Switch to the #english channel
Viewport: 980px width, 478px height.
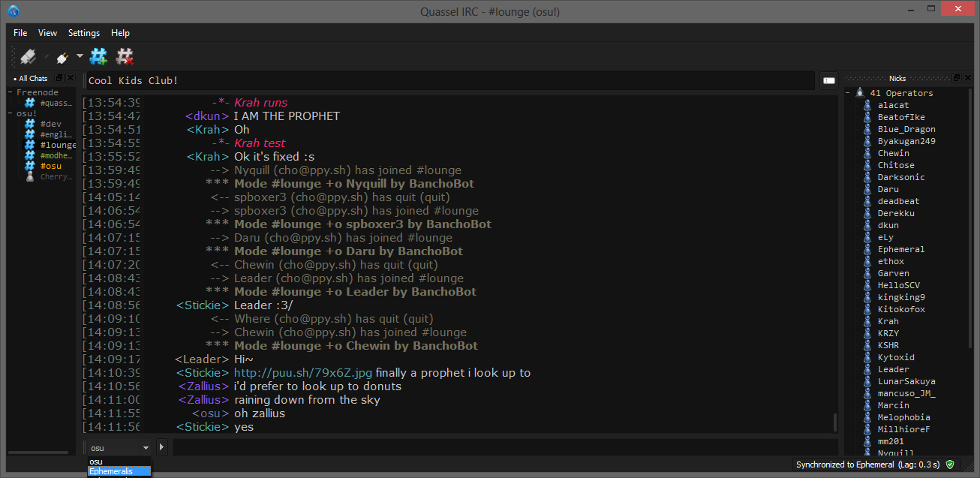pos(56,134)
